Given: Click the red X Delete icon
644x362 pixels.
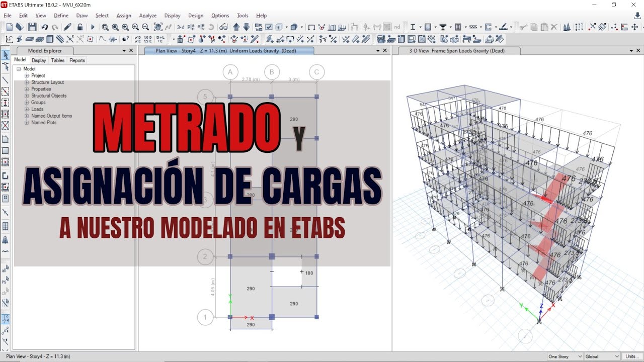Looking at the screenshot, I should pyautogui.click(x=554, y=27).
